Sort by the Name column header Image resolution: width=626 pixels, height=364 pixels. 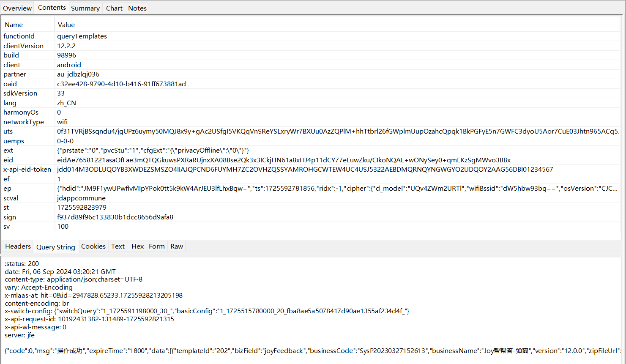point(14,25)
